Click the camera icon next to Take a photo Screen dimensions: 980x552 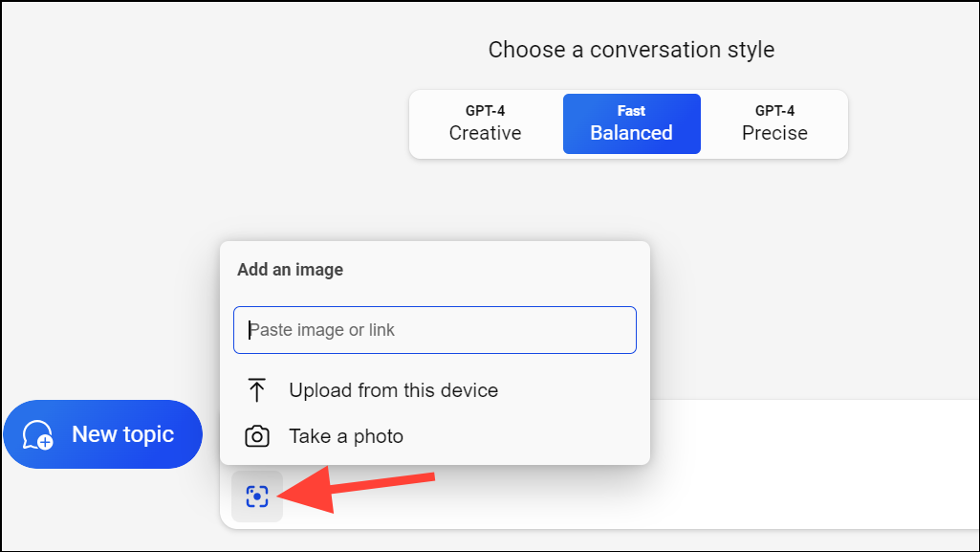pos(256,435)
